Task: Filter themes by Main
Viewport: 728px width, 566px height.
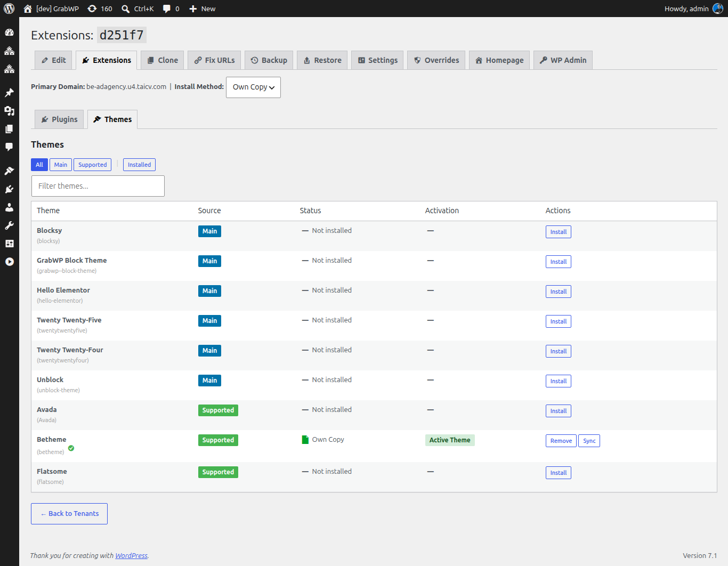Action: pyautogui.click(x=61, y=165)
